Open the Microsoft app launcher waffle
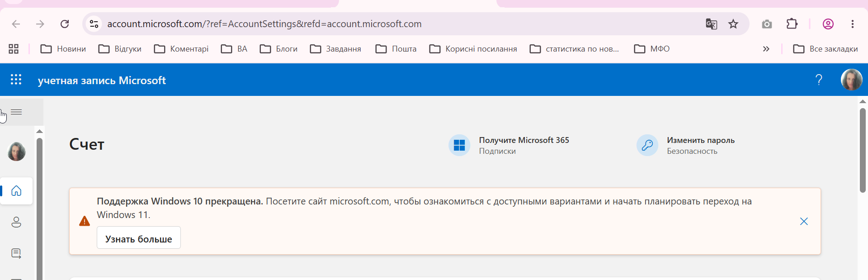 (16, 80)
